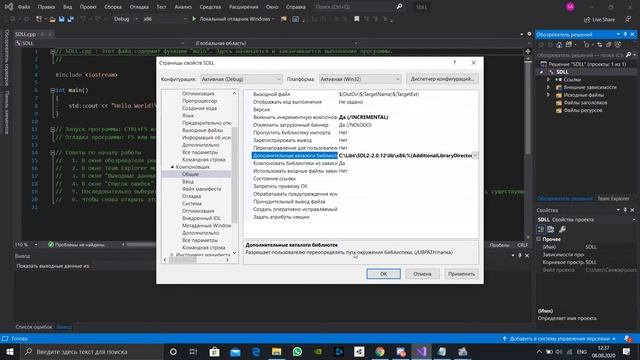Open Windows Start menu

[10, 351]
